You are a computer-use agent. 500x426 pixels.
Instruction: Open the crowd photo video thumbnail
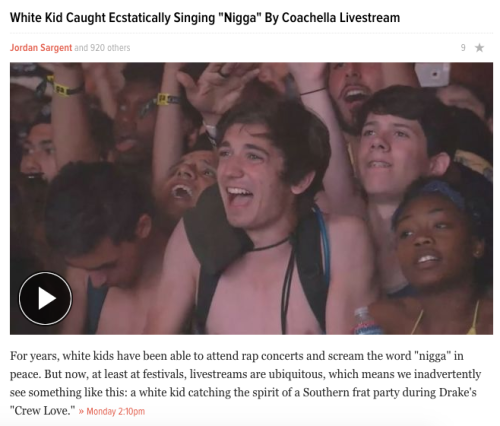pos(251,198)
